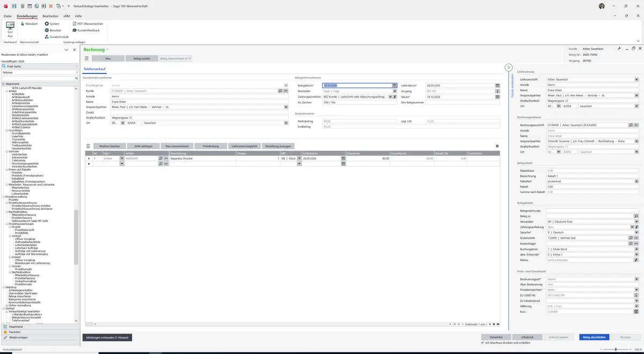The image size is (644, 354).
Task: Open the Datei menu
Action: click(x=8, y=16)
